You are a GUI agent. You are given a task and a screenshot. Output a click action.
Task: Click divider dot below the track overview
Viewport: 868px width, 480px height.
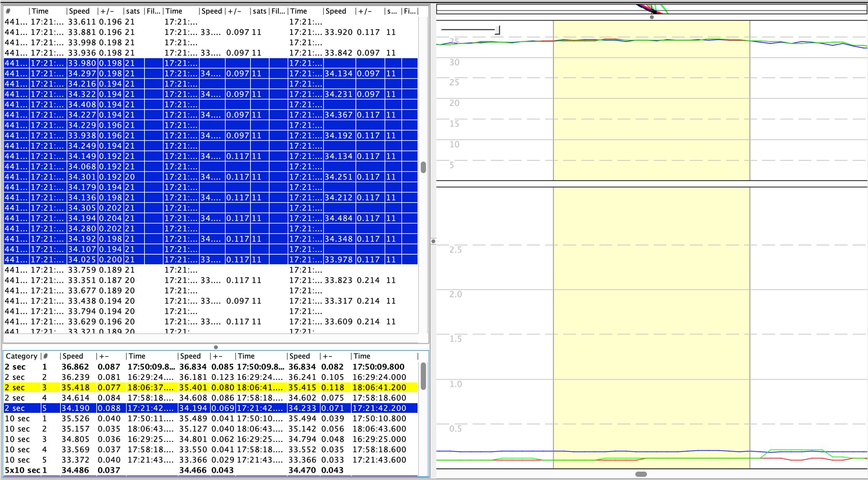coord(652,17)
